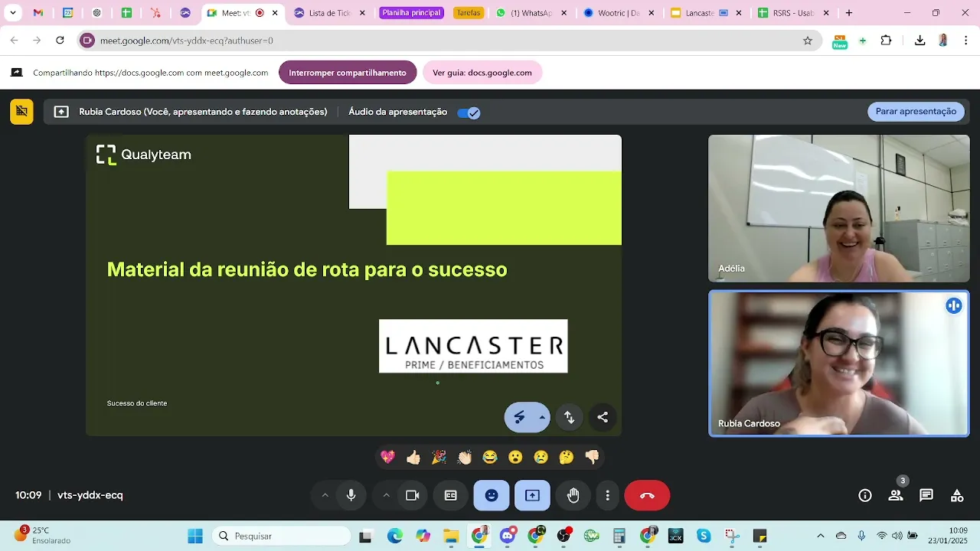Open the Windows Start menu
Image resolution: width=980 pixels, height=551 pixels.
[x=195, y=536]
